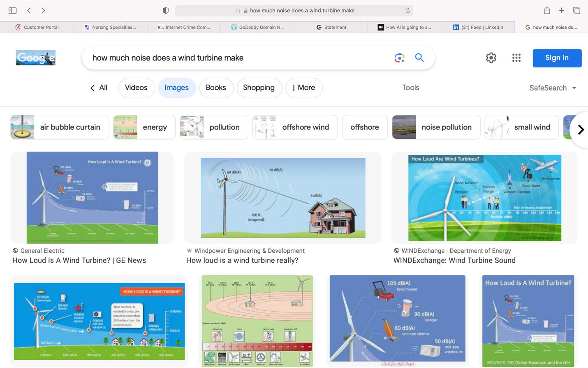The height and width of the screenshot is (368, 588).
Task: Show the tab overview icon
Action: tap(576, 10)
